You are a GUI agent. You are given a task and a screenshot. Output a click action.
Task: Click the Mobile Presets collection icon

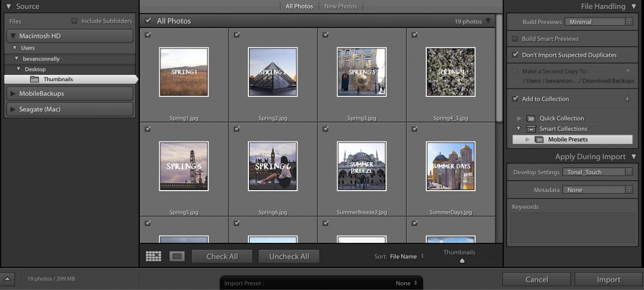pos(539,140)
